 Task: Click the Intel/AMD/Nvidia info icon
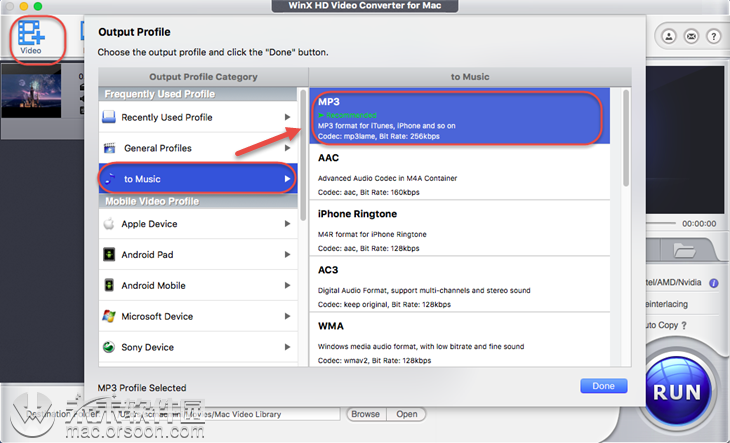click(713, 283)
